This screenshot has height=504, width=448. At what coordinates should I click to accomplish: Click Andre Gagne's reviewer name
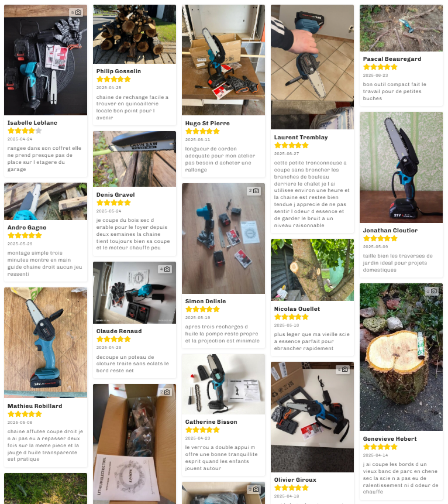click(27, 228)
